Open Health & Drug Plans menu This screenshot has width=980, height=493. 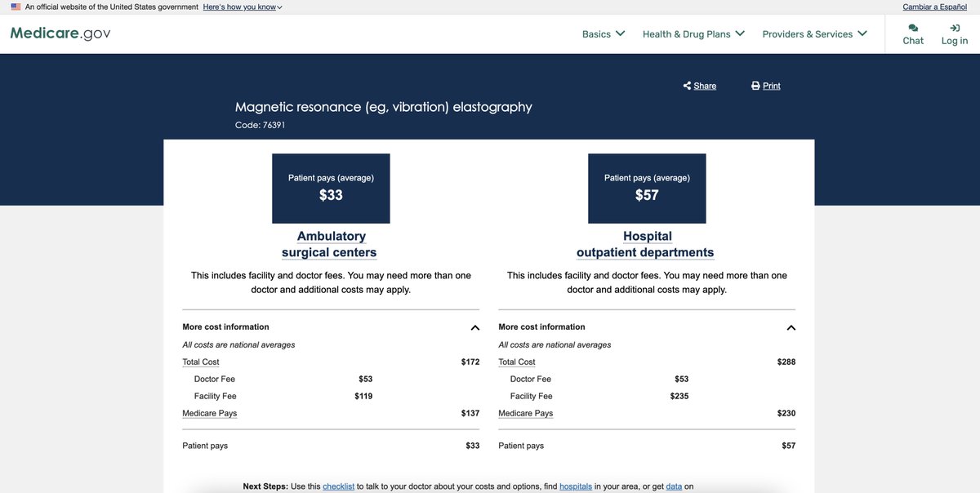coord(693,33)
